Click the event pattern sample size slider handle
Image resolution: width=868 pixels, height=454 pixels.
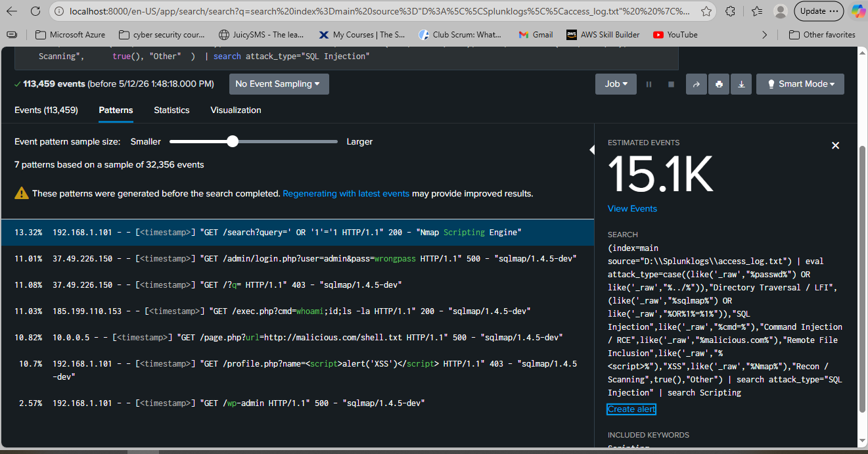(232, 141)
